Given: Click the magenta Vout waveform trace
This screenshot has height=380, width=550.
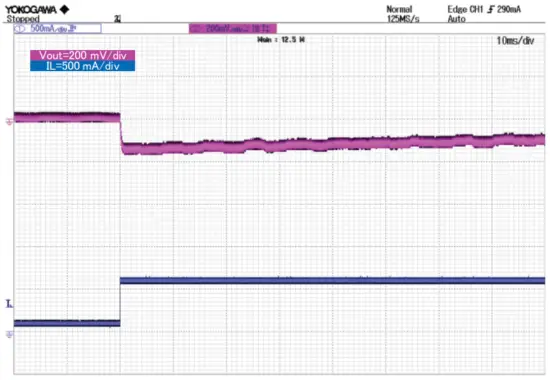Looking at the screenshot, I should [x=279, y=145].
